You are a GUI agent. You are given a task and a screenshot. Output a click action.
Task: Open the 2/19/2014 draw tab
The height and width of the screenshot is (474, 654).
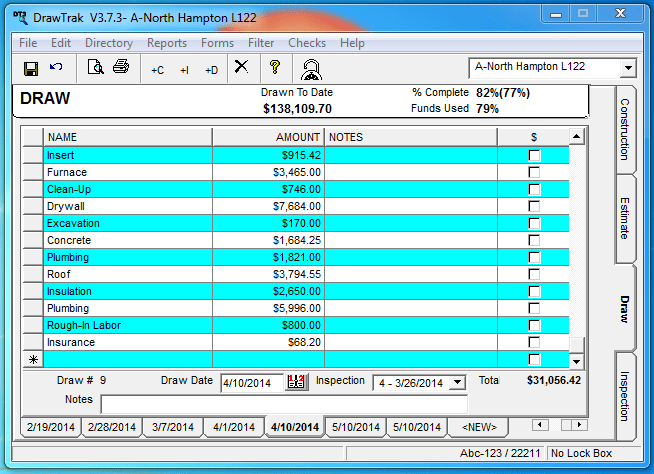click(51, 427)
